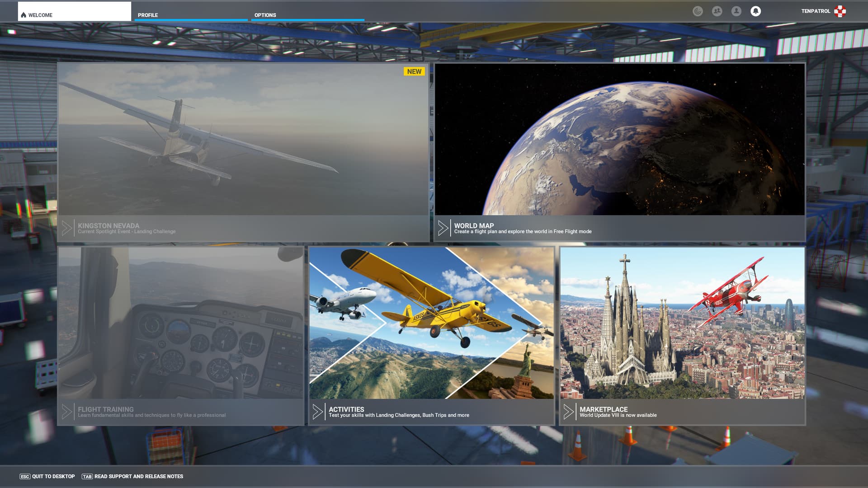Click the home icon on Welcome tab
This screenshot has width=868, height=488.
click(24, 15)
